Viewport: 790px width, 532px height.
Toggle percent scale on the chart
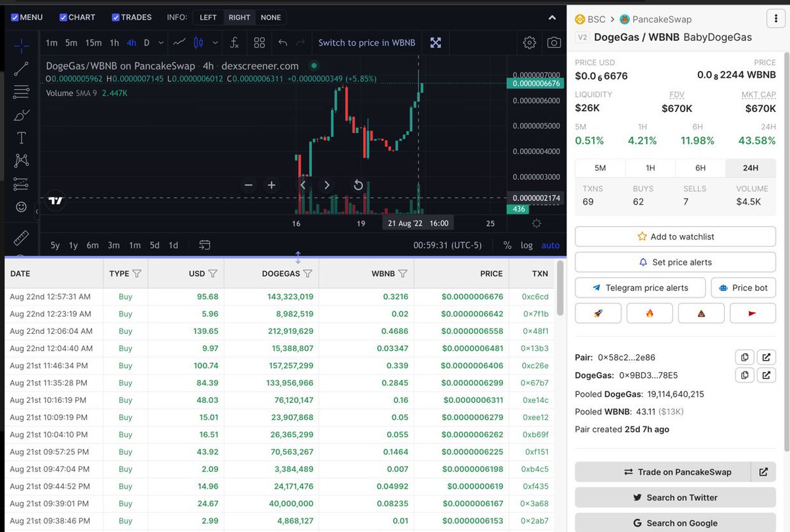coord(508,245)
